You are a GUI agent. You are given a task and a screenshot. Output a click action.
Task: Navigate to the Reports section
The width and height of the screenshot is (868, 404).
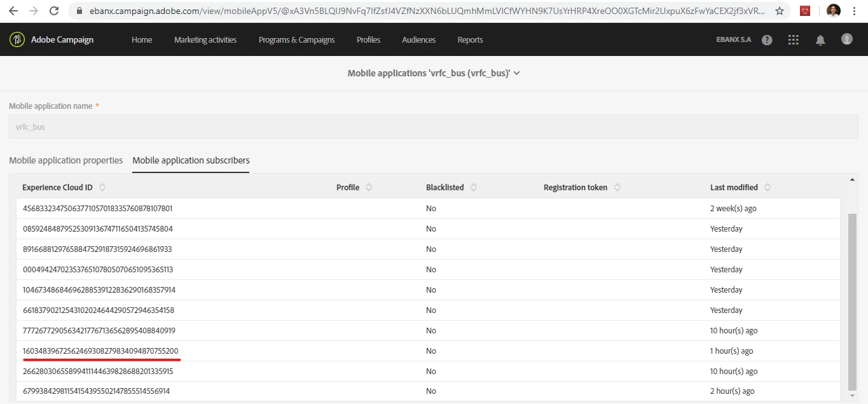coord(470,39)
